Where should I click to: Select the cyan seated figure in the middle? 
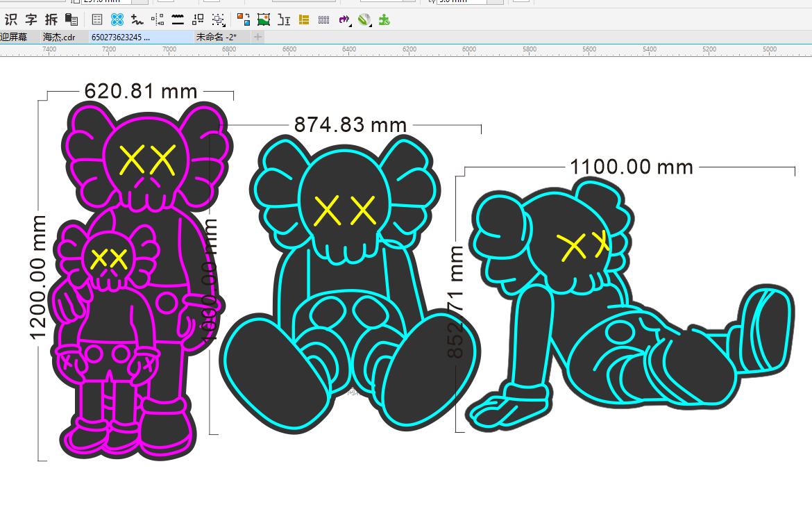tap(350, 284)
